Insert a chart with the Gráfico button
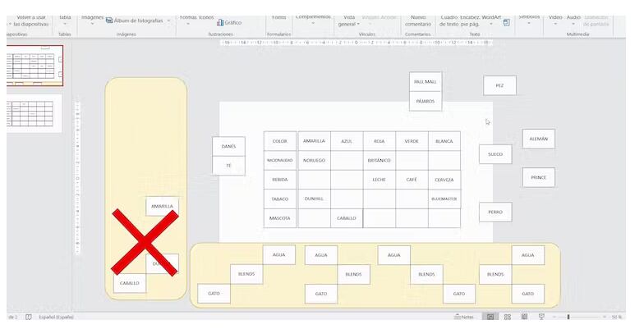644x329 pixels. coord(229,22)
